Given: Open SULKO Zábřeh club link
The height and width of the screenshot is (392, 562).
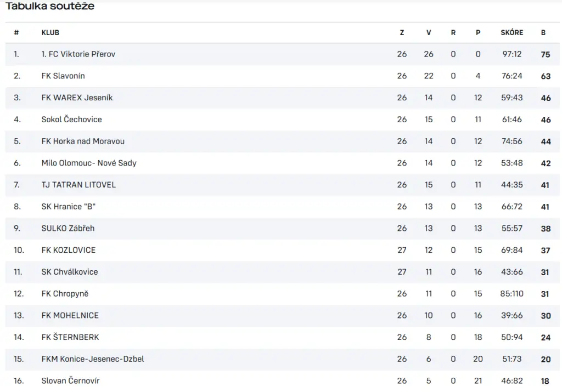Looking at the screenshot, I should point(68,229).
